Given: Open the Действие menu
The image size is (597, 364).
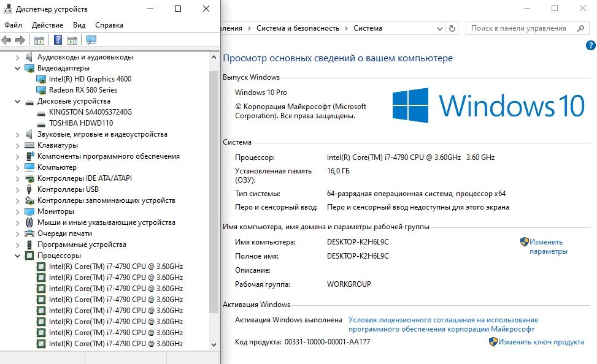Looking at the screenshot, I should (48, 25).
